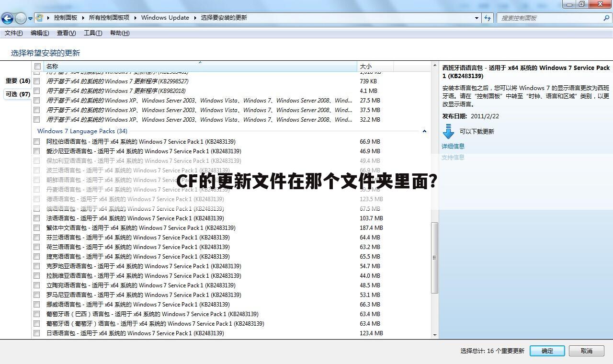Image resolution: width=613 pixels, height=364 pixels.
Task: Open the 帮助(H) menu
Action: pyautogui.click(x=120, y=33)
